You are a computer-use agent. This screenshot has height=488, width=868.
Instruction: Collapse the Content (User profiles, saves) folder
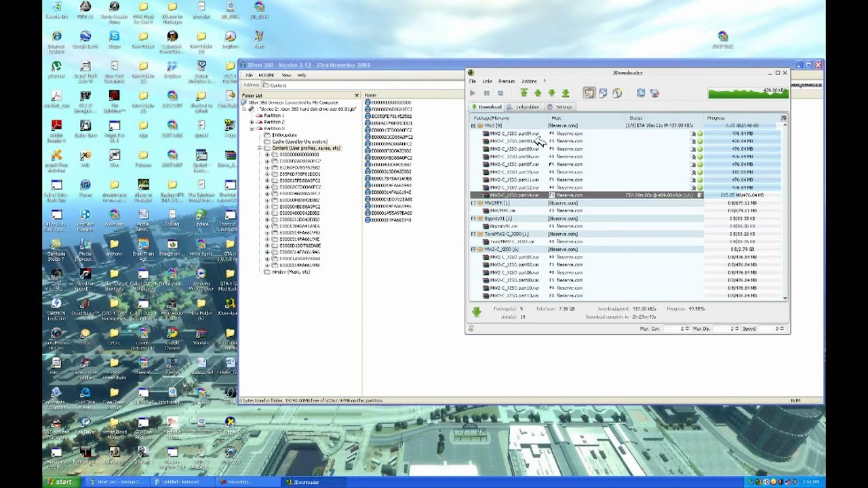click(259, 148)
